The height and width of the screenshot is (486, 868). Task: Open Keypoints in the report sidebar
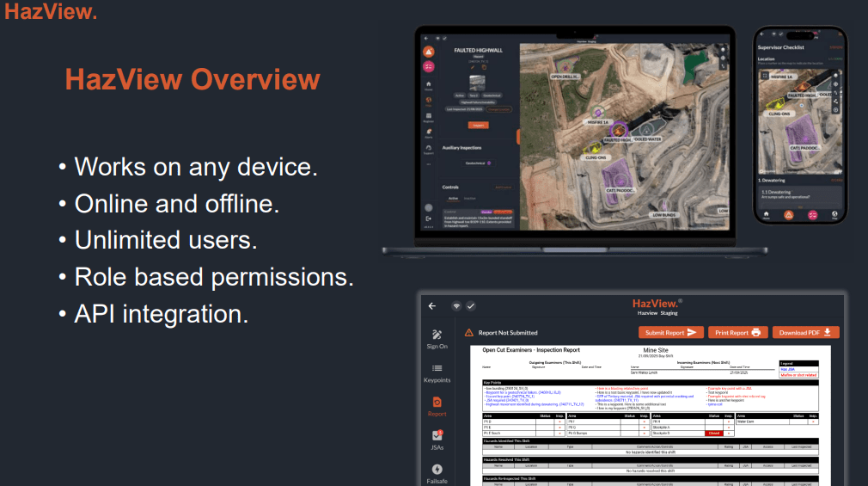click(437, 369)
